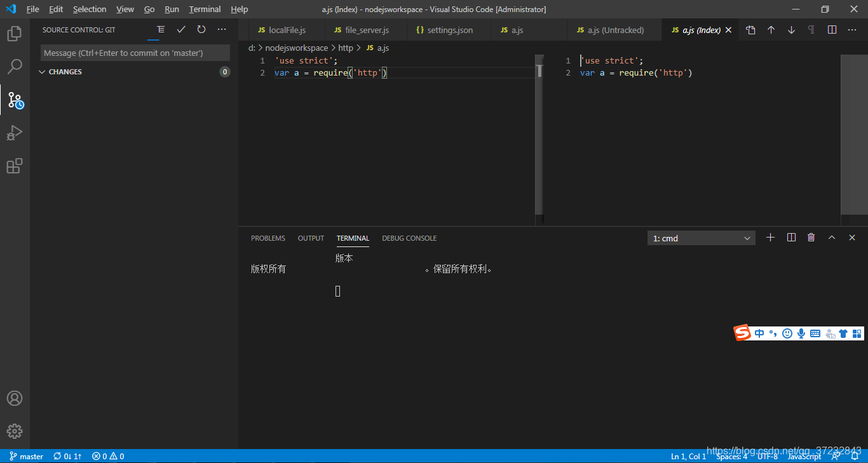Create a new terminal with plus icon

[x=771, y=238]
